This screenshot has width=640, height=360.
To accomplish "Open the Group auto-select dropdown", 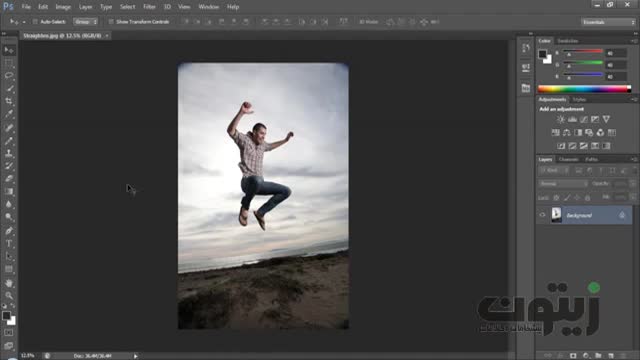I will [85, 22].
